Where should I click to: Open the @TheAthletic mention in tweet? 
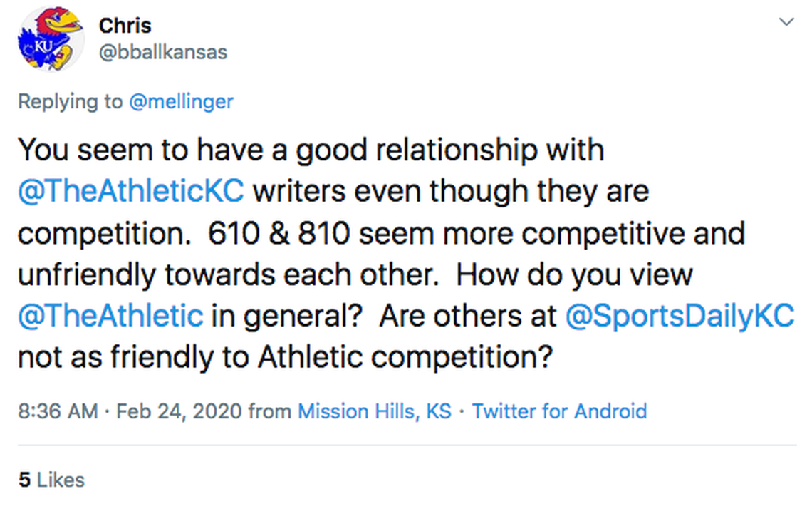tap(110, 316)
